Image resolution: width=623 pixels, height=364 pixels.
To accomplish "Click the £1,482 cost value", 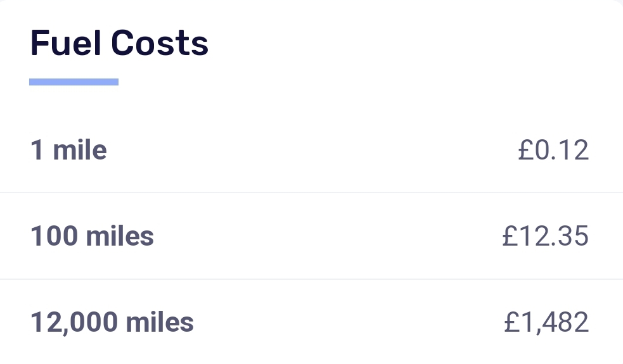I will [546, 322].
